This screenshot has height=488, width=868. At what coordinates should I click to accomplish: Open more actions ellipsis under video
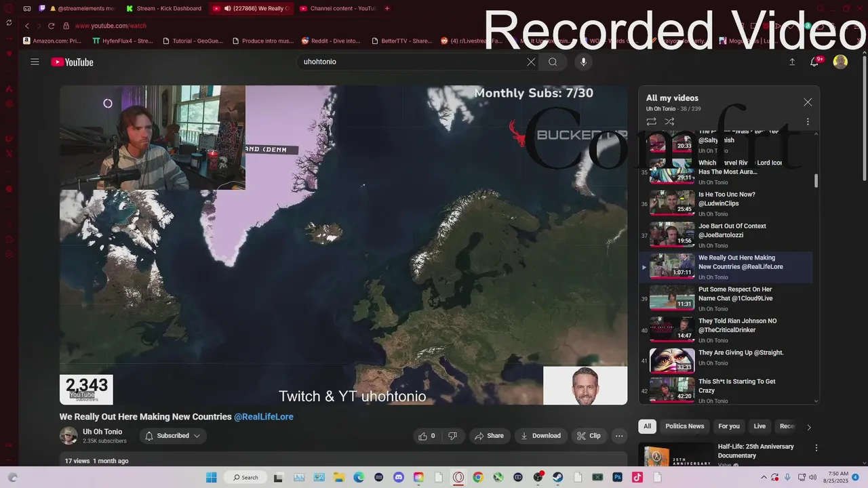(618, 436)
